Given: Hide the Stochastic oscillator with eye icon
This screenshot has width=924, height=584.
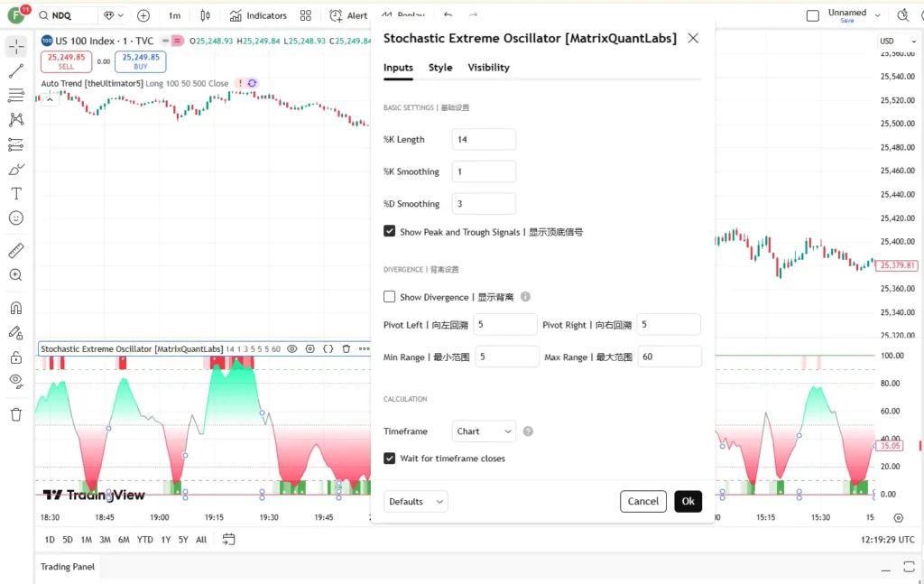Looking at the screenshot, I should pyautogui.click(x=291, y=349).
